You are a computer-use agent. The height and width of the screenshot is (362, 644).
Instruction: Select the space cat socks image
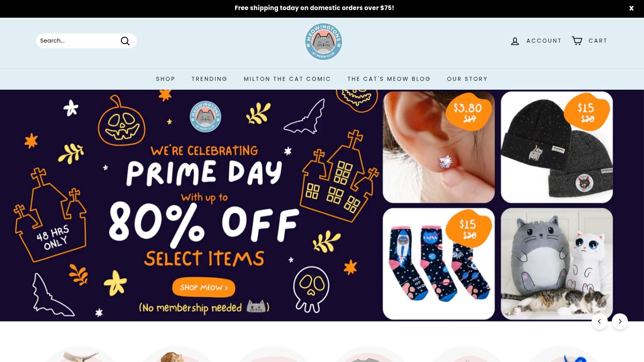coord(439,264)
